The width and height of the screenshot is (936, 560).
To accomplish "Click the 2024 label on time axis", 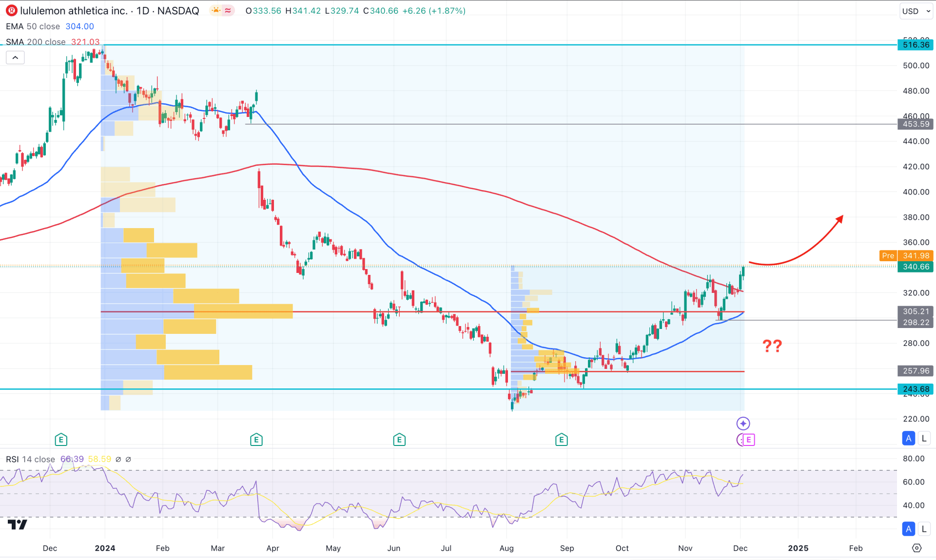I will pos(105,548).
